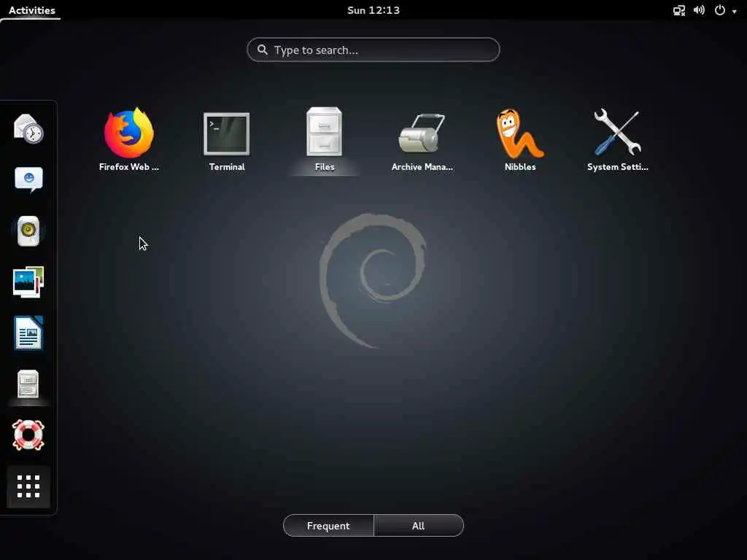
Task: Click the network status icon in top bar
Action: coord(679,10)
